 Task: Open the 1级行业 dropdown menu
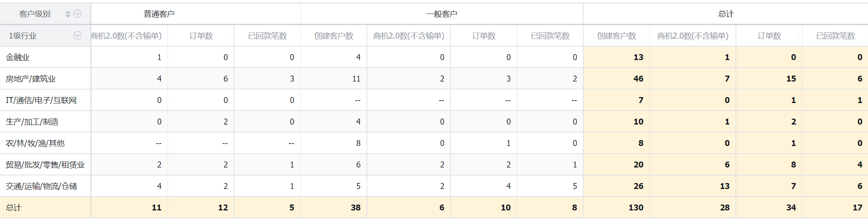(x=77, y=36)
